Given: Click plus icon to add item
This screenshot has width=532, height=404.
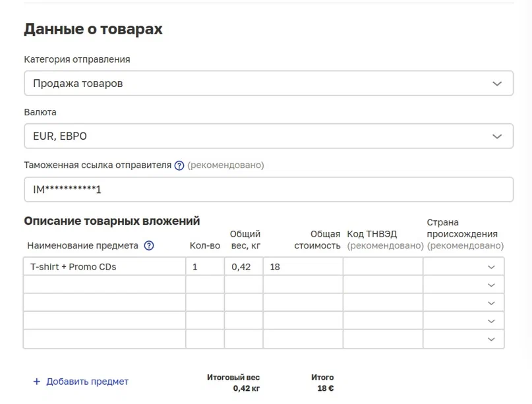Looking at the screenshot, I should 37,382.
